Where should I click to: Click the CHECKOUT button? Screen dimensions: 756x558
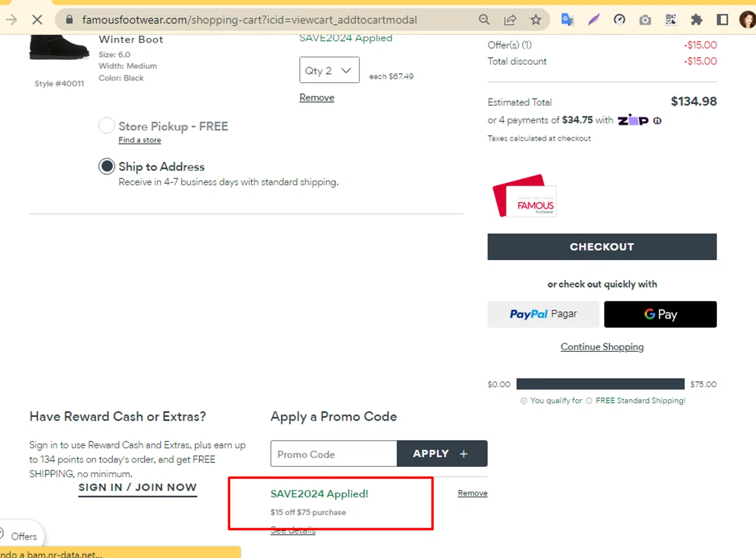pyautogui.click(x=602, y=246)
